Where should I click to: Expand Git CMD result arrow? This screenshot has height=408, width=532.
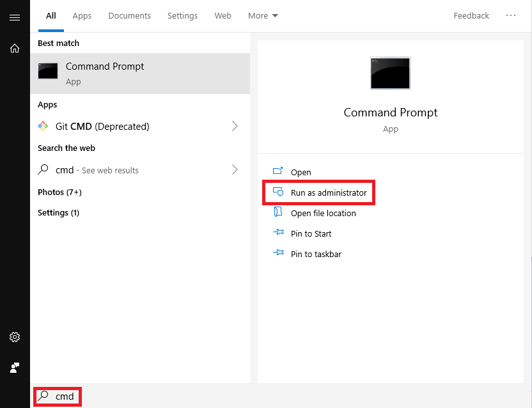click(x=235, y=126)
